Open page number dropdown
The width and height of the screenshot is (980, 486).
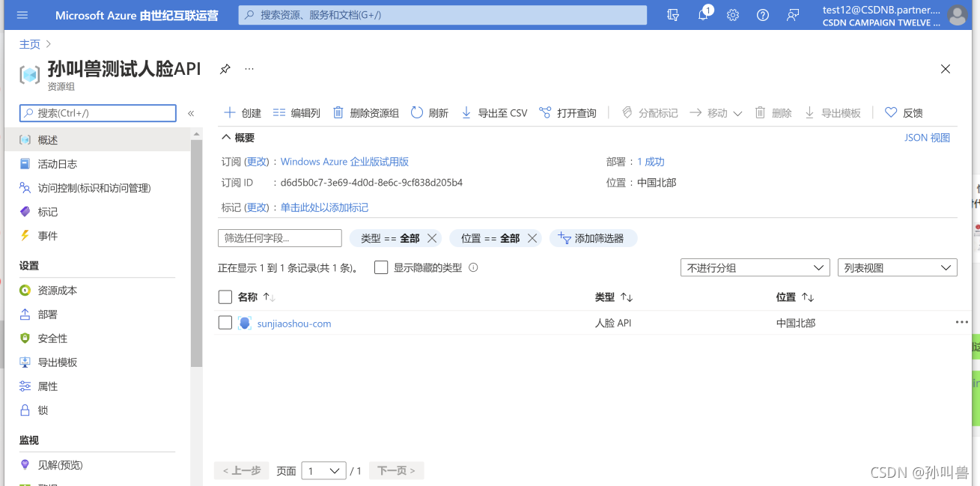(x=323, y=471)
